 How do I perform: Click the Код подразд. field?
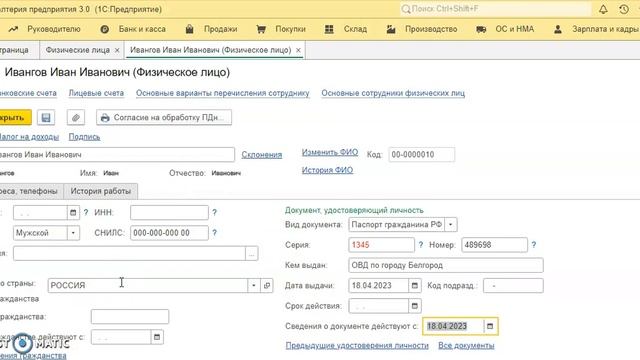513,285
